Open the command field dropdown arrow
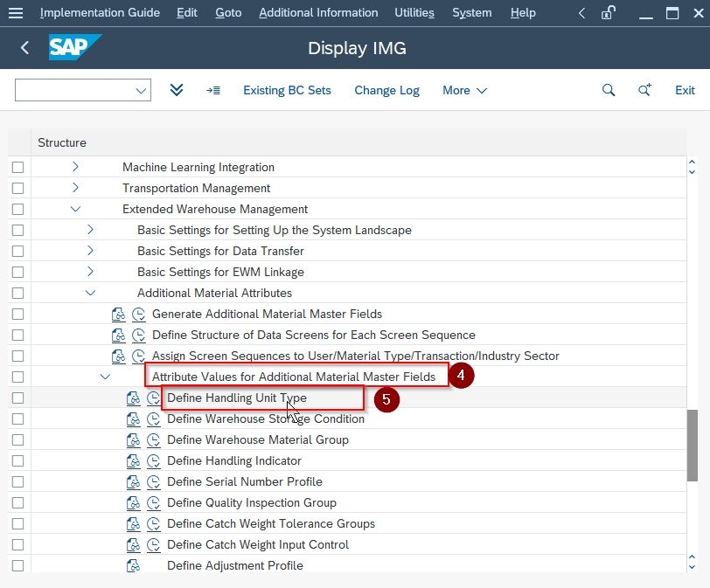The height and width of the screenshot is (588, 710). coord(142,91)
